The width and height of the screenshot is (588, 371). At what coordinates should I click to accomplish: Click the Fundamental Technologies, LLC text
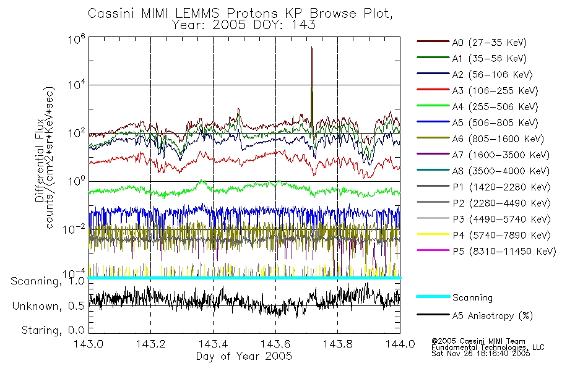(488, 348)
